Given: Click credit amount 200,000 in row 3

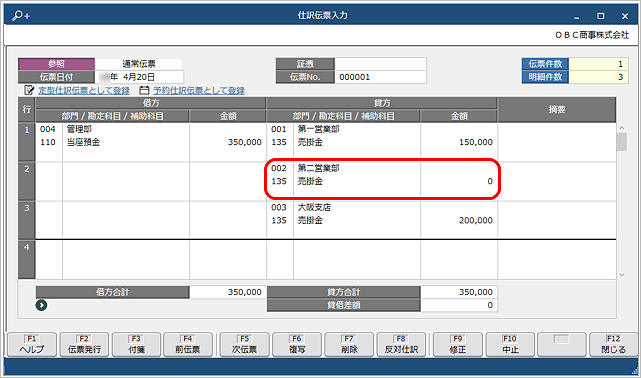Looking at the screenshot, I should point(475,220).
